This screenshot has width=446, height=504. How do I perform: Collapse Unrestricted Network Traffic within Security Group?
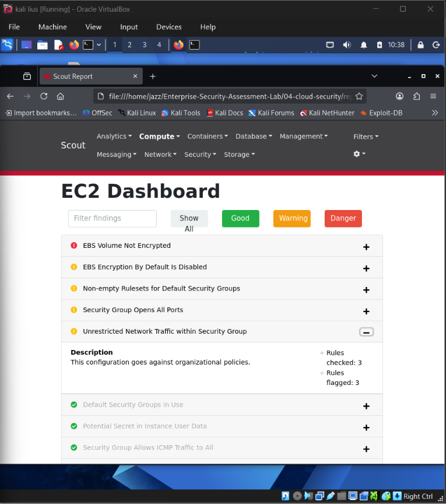(366, 332)
